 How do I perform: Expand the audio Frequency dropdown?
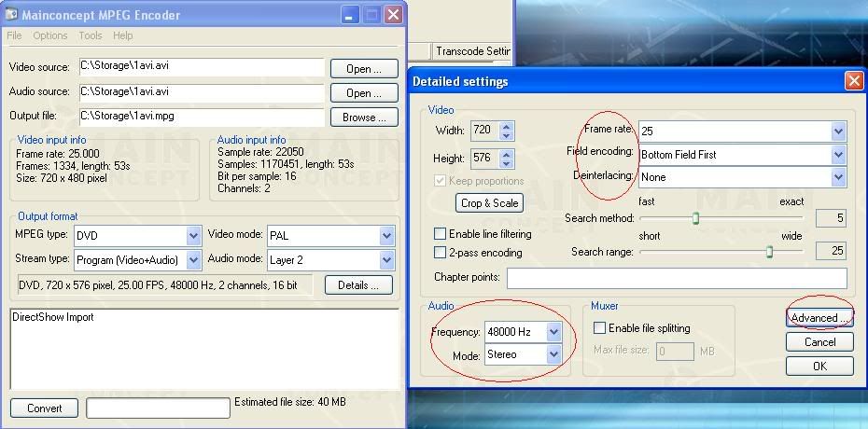(553, 332)
